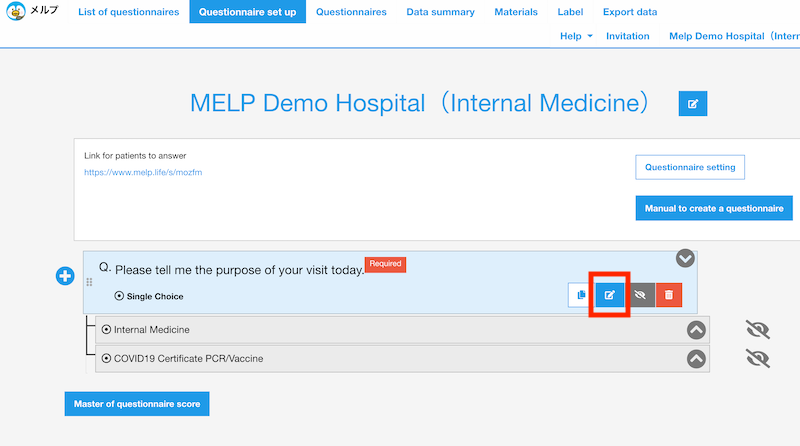Expand the Internal Medicine branch
Screen dimensions: 800x446
tap(696, 330)
